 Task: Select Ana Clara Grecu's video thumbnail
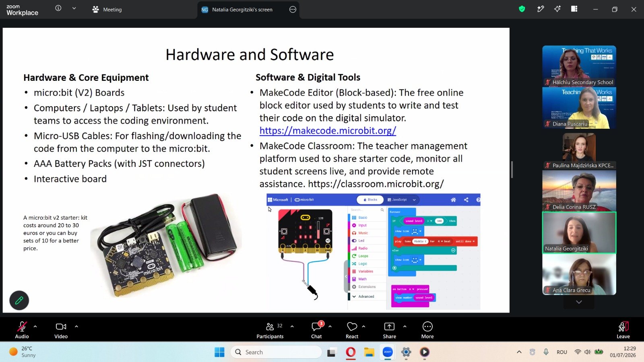coord(579,274)
